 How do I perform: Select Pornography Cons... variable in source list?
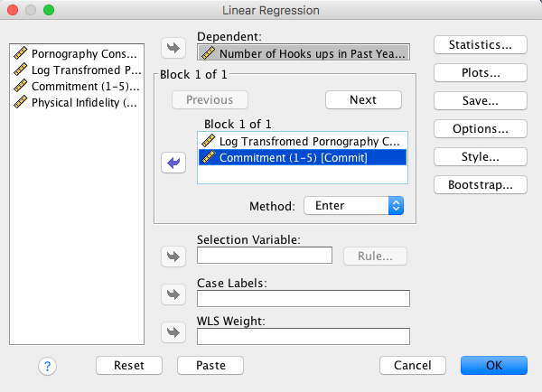pyautogui.click(x=77, y=53)
